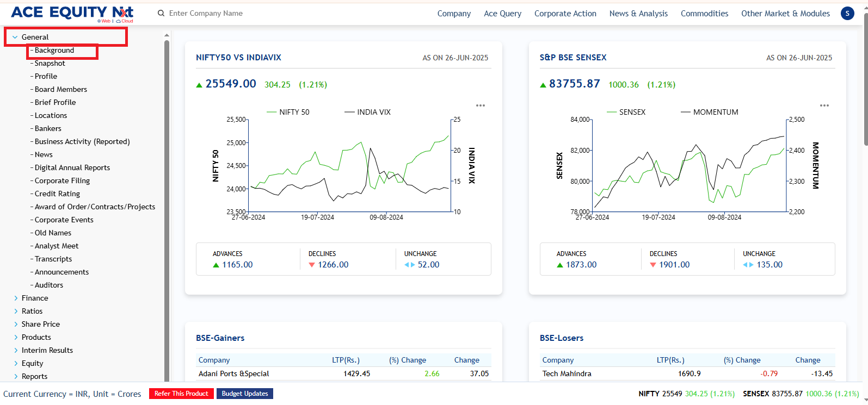Open Adani Ports & Special in BSE-Gainers
This screenshot has height=405, width=868.
233,374
